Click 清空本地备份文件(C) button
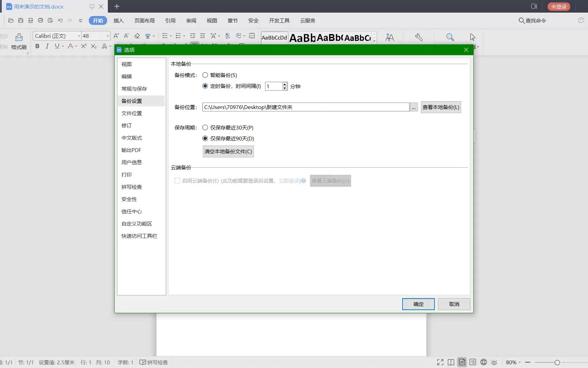Viewport: 588px width, 368px height. click(228, 151)
